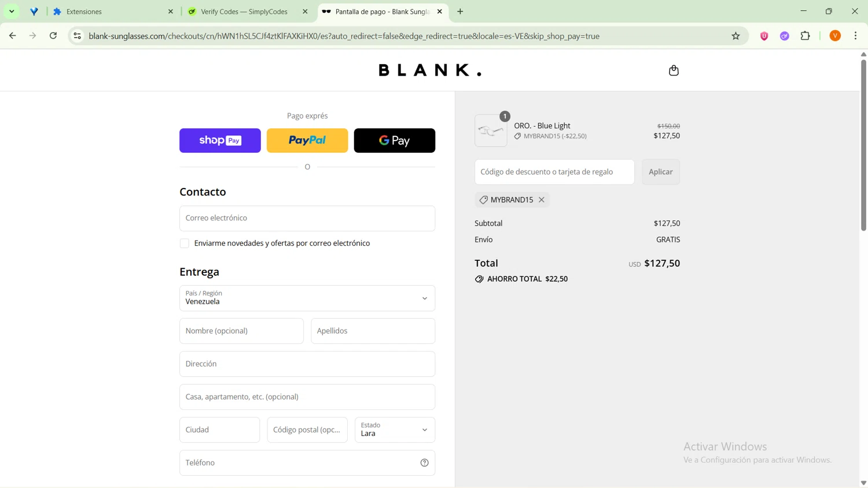Click the Ciudad field
The image size is (868, 488).
tap(219, 430)
